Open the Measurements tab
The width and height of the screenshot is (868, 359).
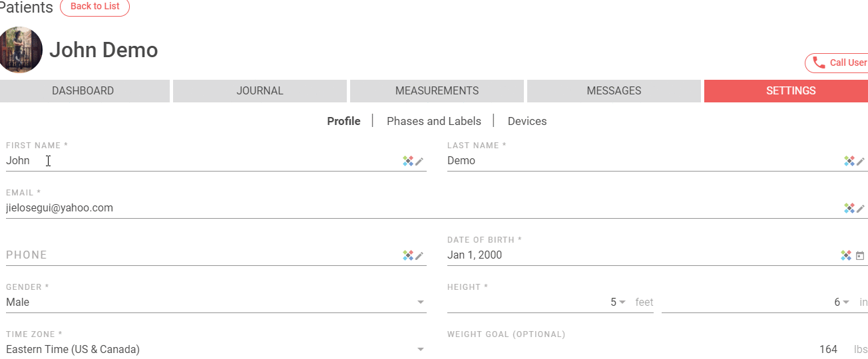437,91
